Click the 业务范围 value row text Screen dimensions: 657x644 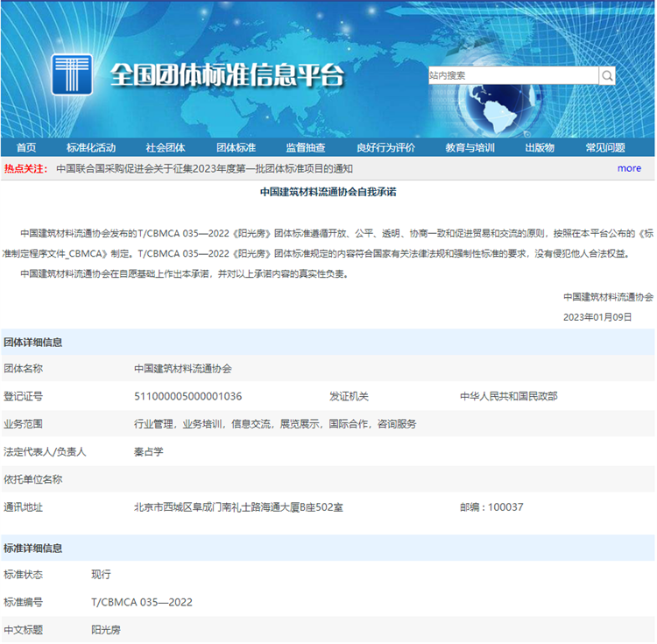pos(275,424)
